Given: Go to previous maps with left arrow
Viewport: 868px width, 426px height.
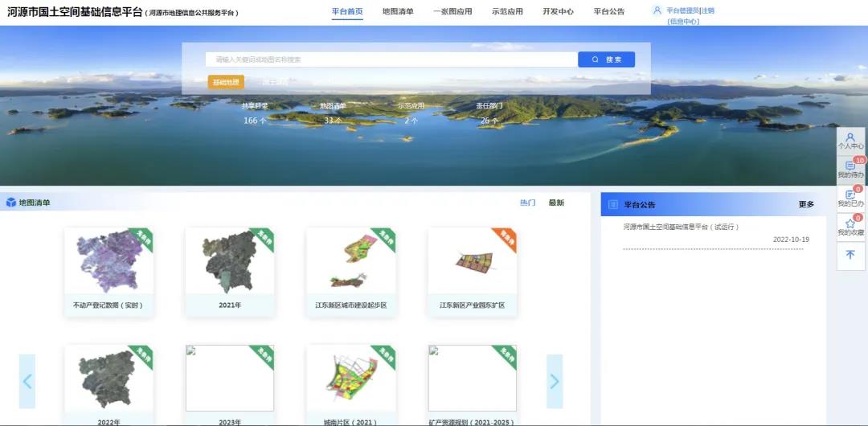Looking at the screenshot, I should pos(27,381).
